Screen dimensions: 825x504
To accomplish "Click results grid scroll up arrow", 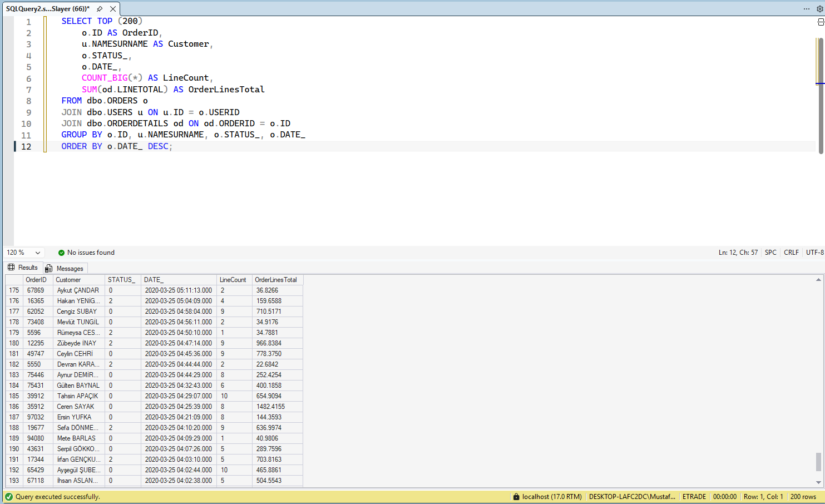I will 818,280.
